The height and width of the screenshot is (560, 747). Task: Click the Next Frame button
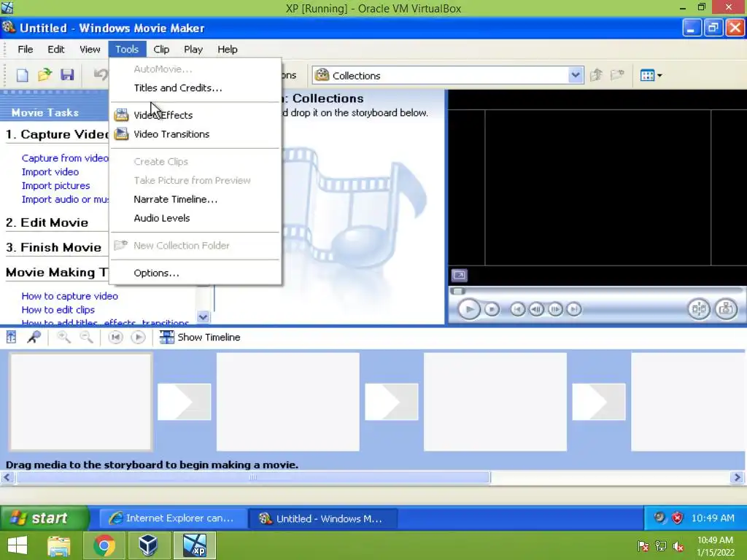555,309
